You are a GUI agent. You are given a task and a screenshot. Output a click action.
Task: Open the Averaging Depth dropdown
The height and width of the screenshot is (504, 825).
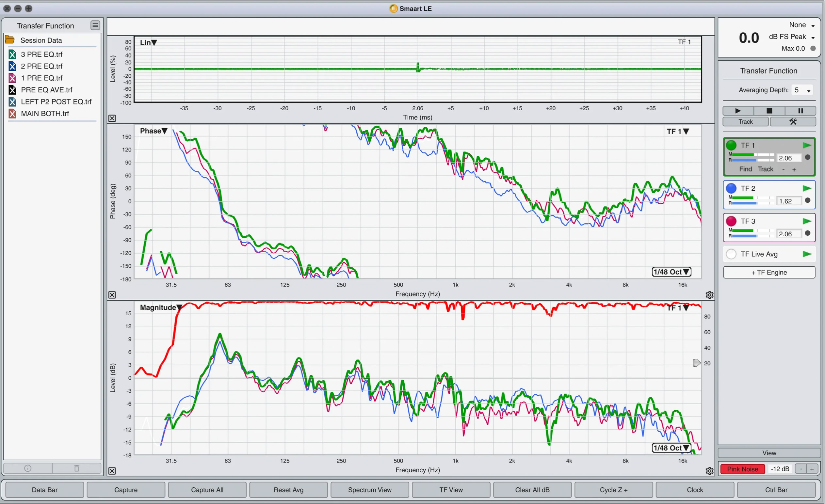click(802, 90)
